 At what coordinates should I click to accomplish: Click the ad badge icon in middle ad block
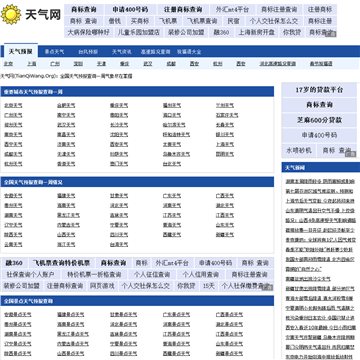tap(268, 287)
